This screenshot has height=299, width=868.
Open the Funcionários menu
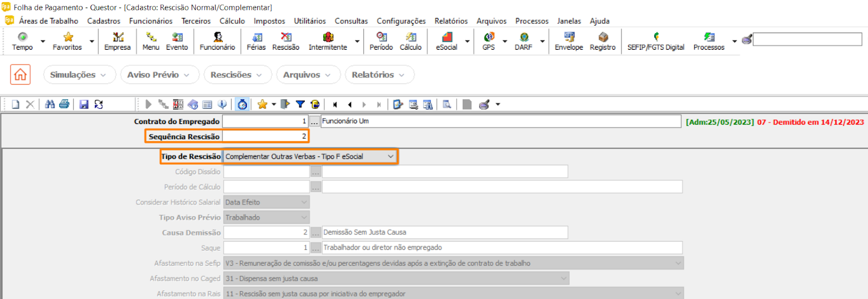[x=151, y=21]
